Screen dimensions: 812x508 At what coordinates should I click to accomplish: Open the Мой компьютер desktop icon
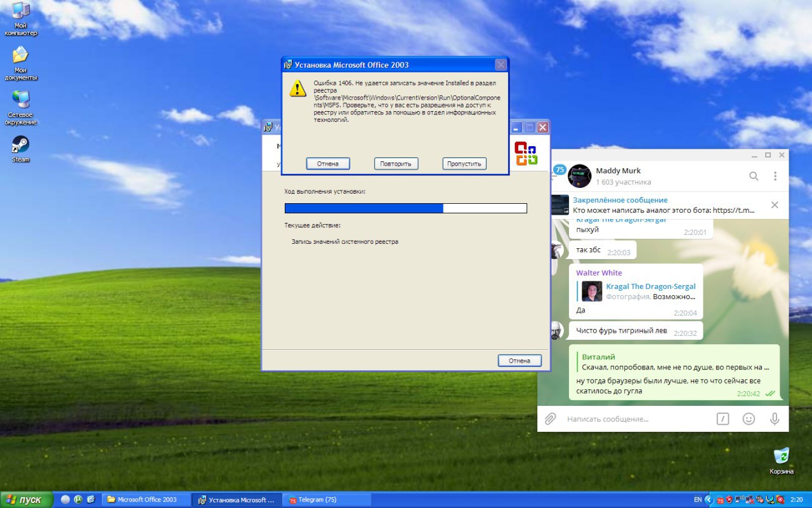pyautogui.click(x=21, y=19)
